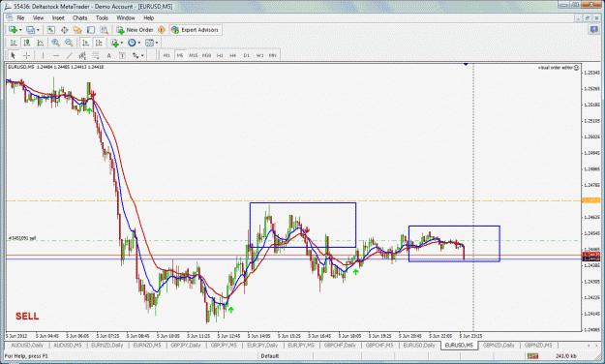The height and width of the screenshot is (364, 605).
Task: Open the Strategy Tester icon
Action: tap(104, 30)
